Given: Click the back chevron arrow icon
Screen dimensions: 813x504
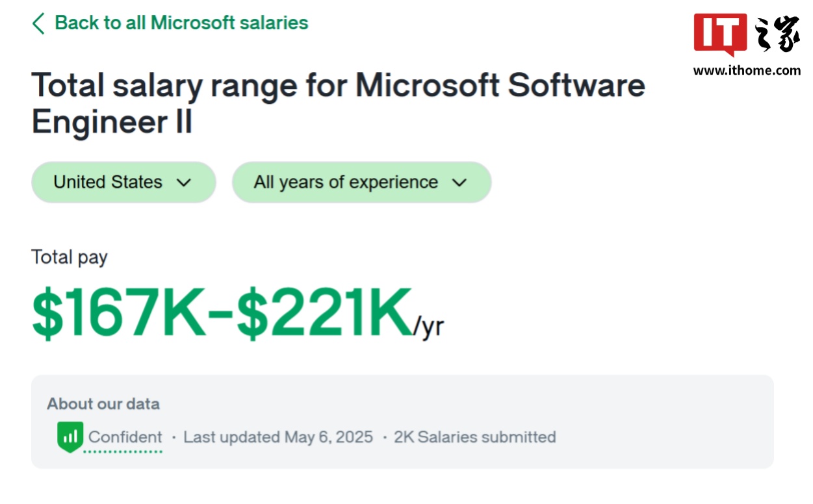Looking at the screenshot, I should pos(38,23).
